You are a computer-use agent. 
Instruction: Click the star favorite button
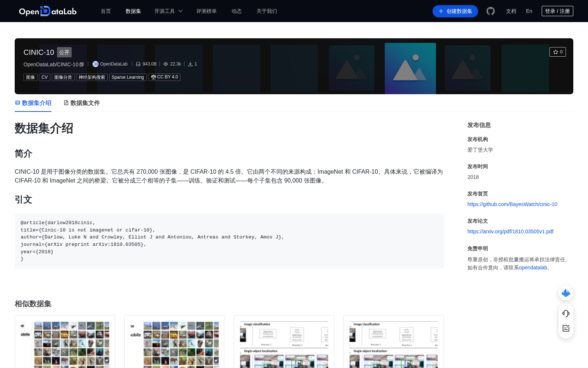tap(557, 52)
